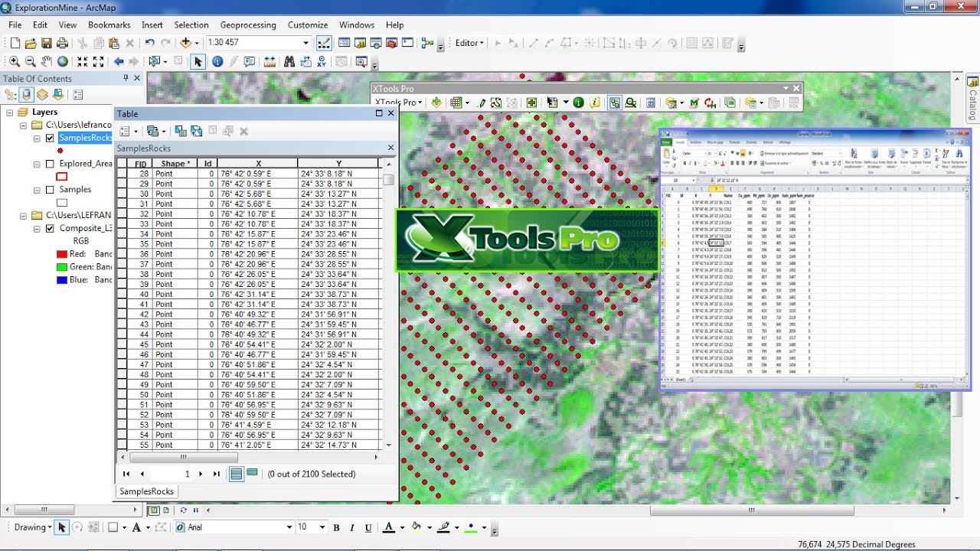Click the Green band color swatch
980x551 pixels.
tap(62, 267)
